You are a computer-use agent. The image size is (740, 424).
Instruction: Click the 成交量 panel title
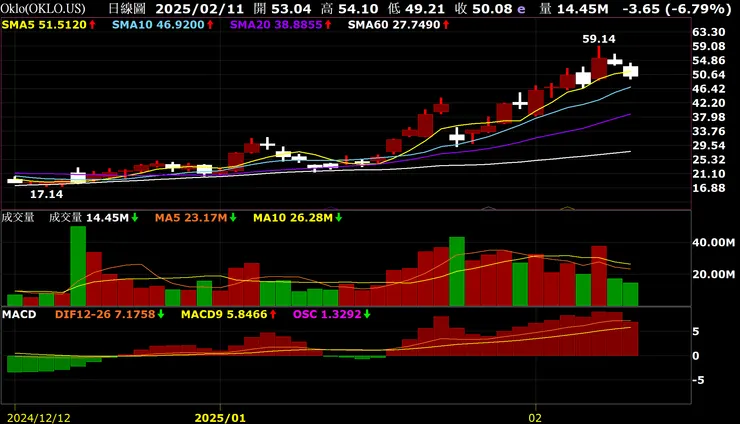point(18,218)
